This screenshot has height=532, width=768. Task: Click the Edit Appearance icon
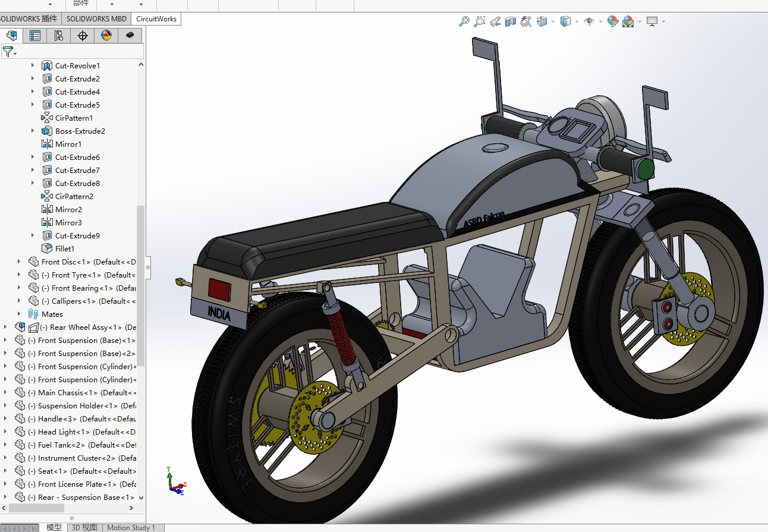[x=613, y=21]
